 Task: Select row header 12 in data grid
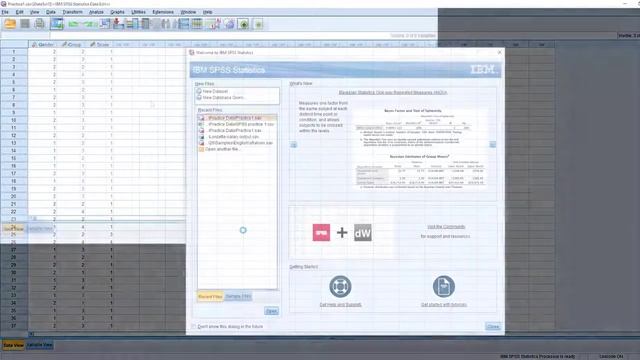[x=14, y=135]
